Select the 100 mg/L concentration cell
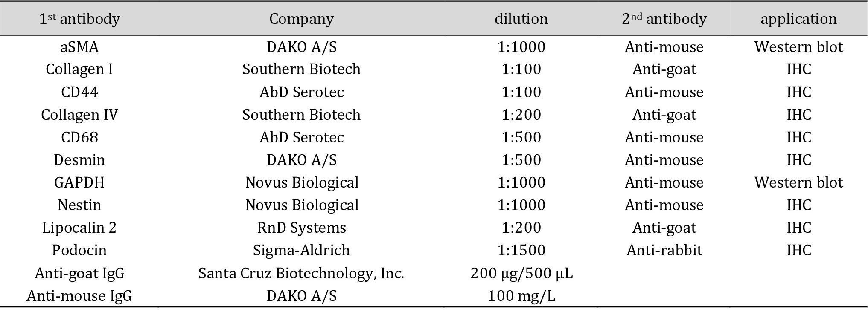The width and height of the screenshot is (868, 312). (521, 296)
